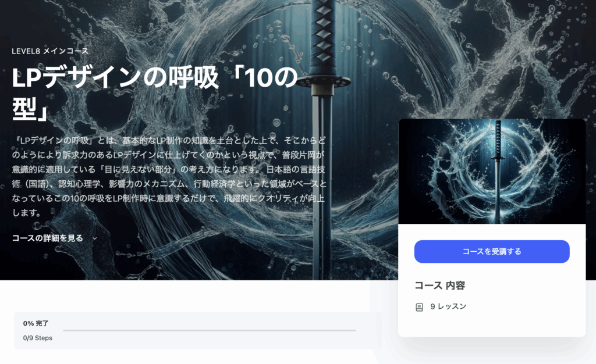Open the course thumbnail image in the card
596x364 pixels.
(492, 171)
